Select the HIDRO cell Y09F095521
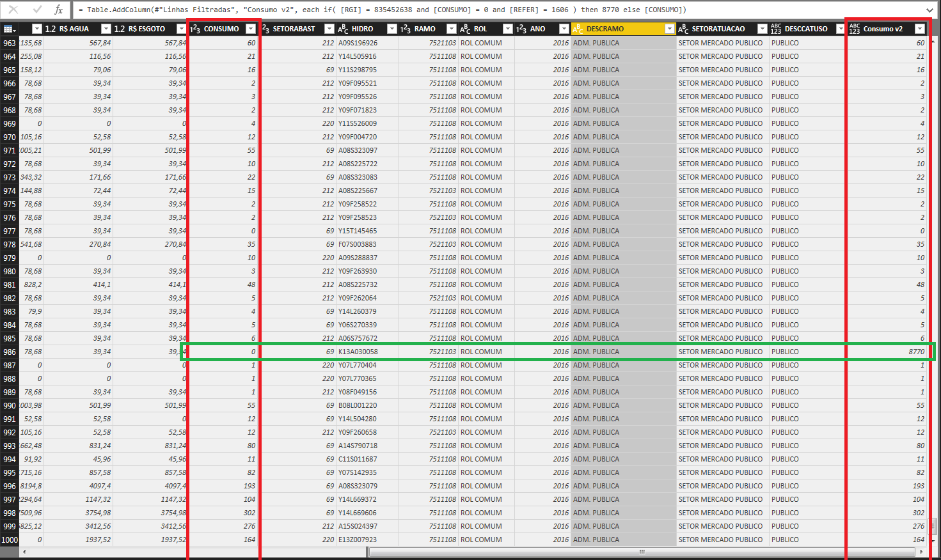 pyautogui.click(x=368, y=83)
